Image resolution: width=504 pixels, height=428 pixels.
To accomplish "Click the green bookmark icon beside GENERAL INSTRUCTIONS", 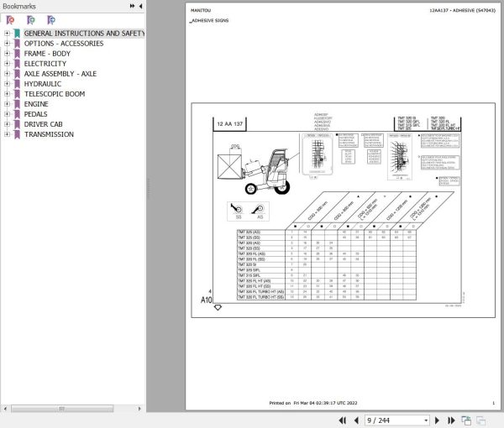I will click(x=17, y=33).
